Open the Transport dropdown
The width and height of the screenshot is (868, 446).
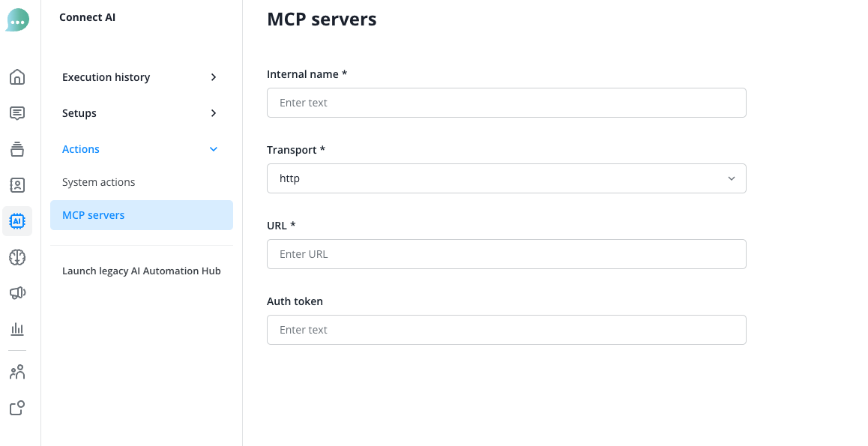(506, 178)
